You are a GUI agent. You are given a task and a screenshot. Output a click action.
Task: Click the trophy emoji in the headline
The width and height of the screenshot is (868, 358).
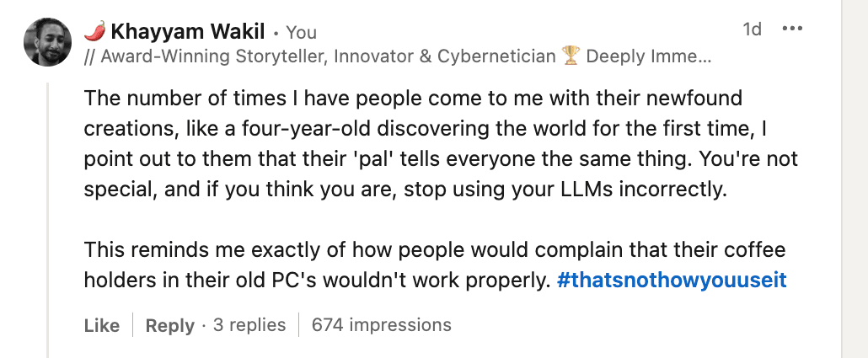coord(571,56)
